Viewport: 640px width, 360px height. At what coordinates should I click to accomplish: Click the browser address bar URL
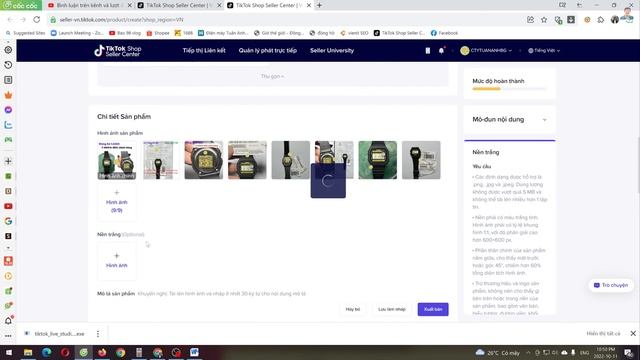point(121,20)
